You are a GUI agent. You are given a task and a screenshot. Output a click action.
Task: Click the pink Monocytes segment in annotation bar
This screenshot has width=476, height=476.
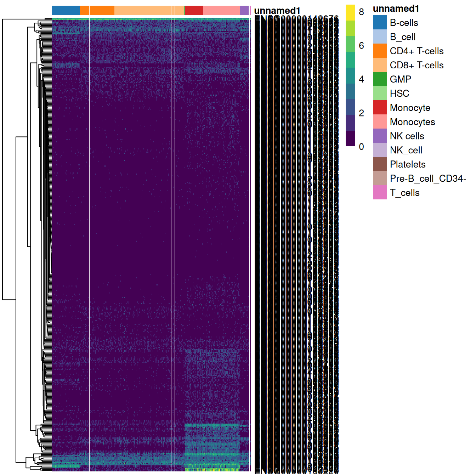(x=221, y=11)
